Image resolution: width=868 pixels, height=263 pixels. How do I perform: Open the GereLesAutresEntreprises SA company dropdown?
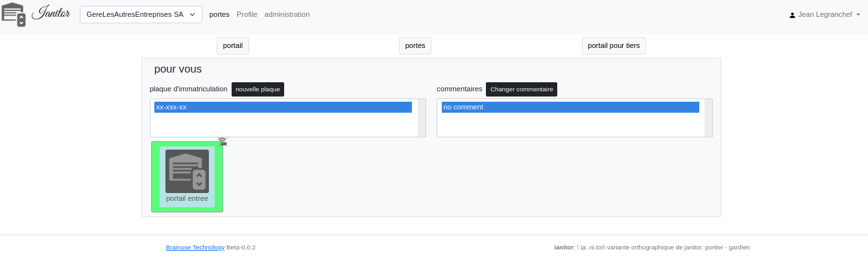tap(141, 14)
